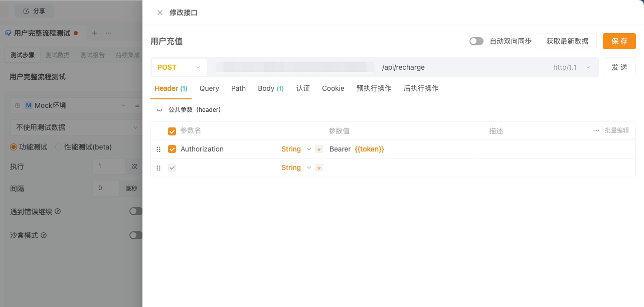Switch to the Body tab
This screenshot has height=307, width=644.
(270, 88)
